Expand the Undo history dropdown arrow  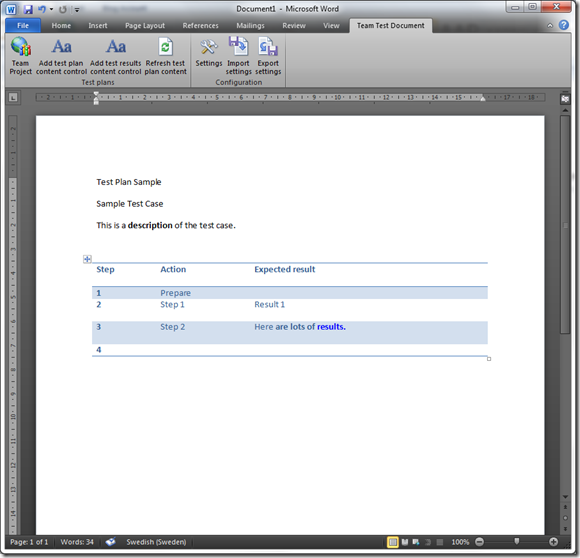[x=51, y=9]
